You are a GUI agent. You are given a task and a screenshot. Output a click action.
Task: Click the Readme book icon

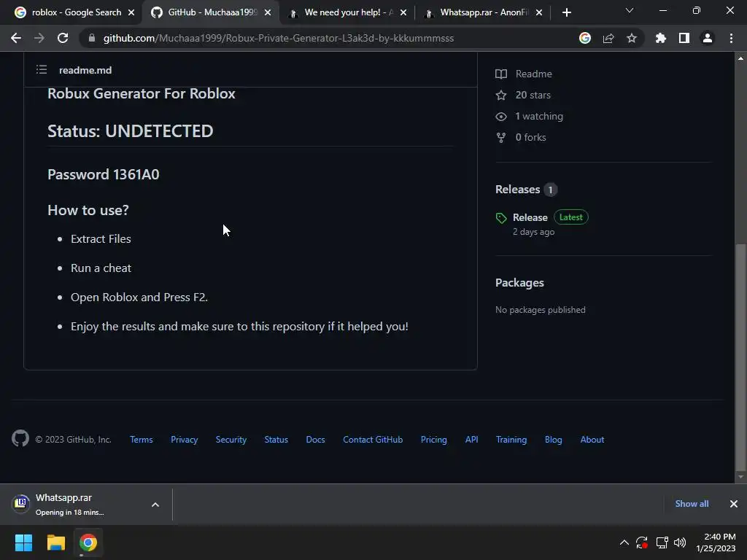coord(501,74)
